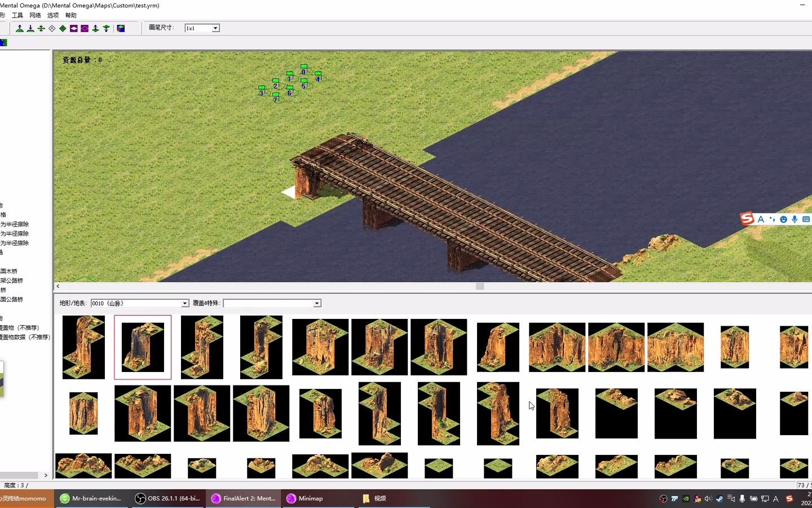Click the network tray icon

(765, 499)
